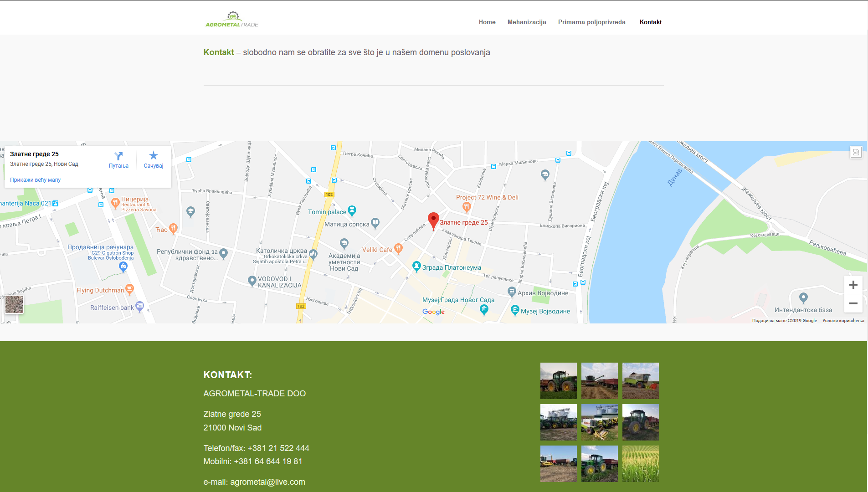Screen dimensions: 868x492
Task: Click the Google logo on map
Action: pos(433,312)
